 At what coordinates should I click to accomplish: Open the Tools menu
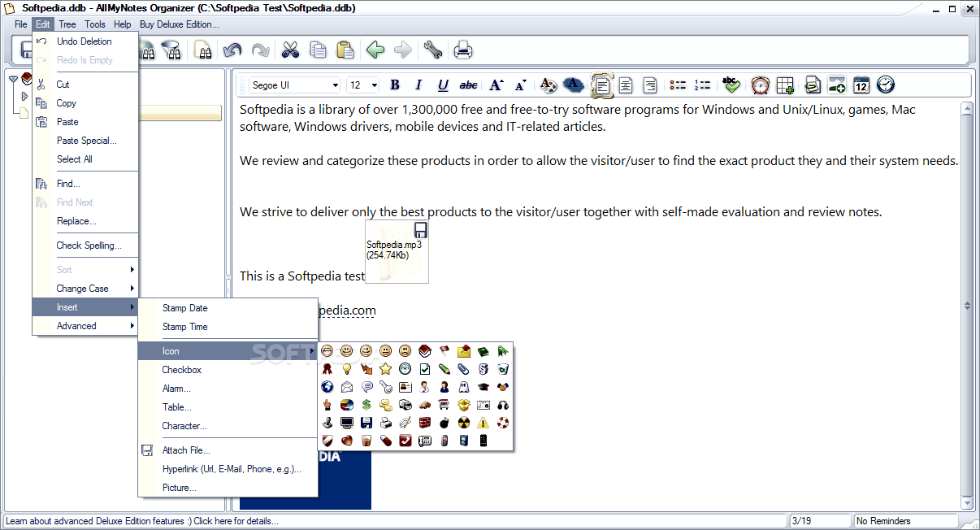click(95, 24)
